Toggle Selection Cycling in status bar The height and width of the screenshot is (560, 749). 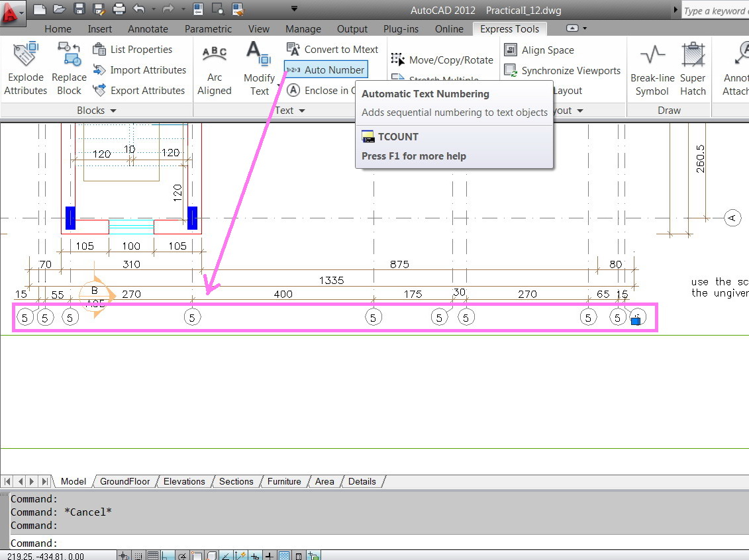pos(313,555)
